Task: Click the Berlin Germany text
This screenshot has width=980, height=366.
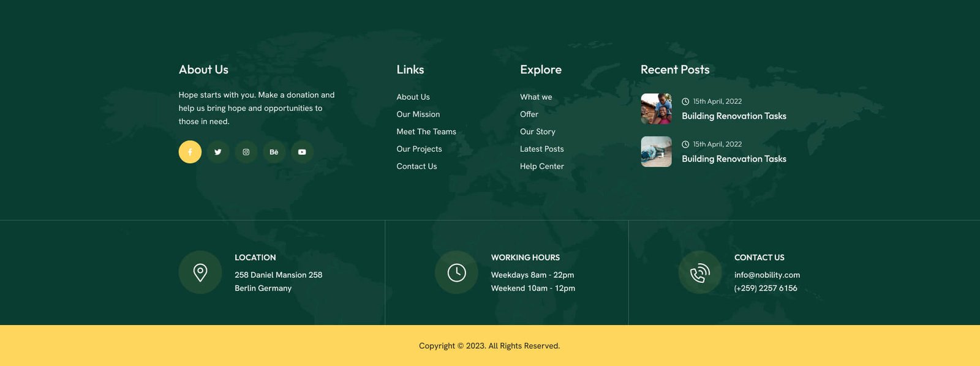Action: [x=263, y=288]
